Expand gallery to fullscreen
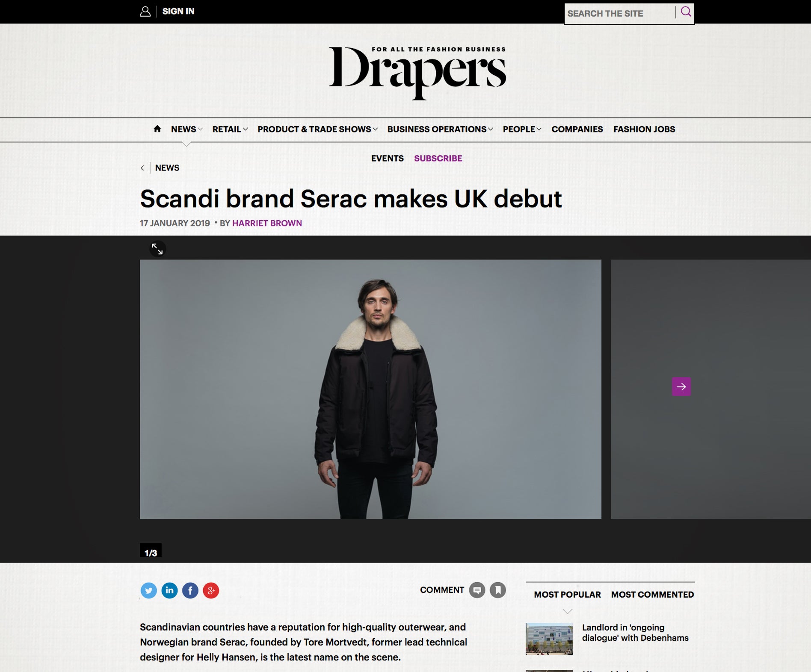Viewport: 811px width, 672px height. [x=157, y=249]
